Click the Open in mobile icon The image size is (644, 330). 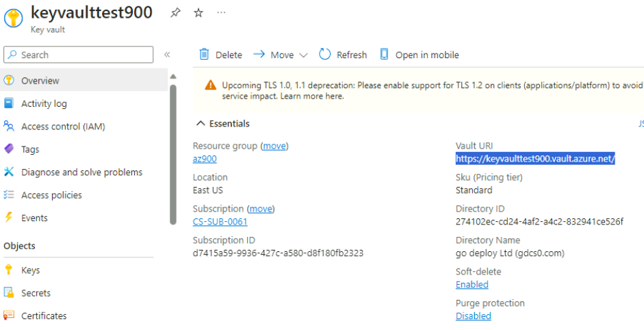(384, 55)
